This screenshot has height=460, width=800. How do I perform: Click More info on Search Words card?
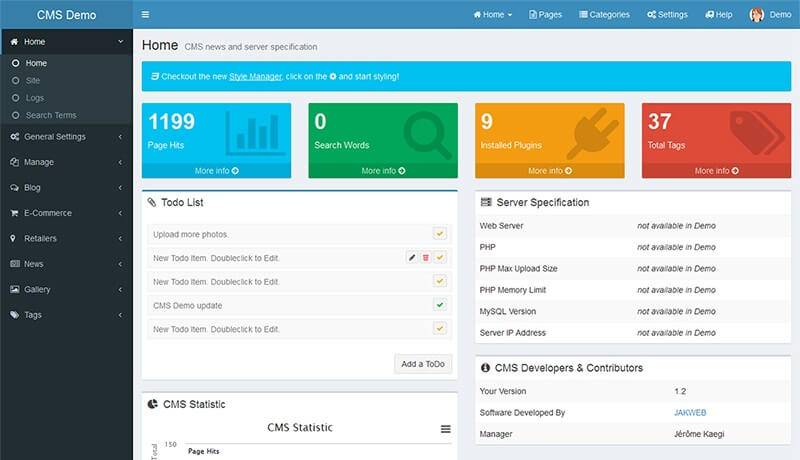tap(383, 171)
